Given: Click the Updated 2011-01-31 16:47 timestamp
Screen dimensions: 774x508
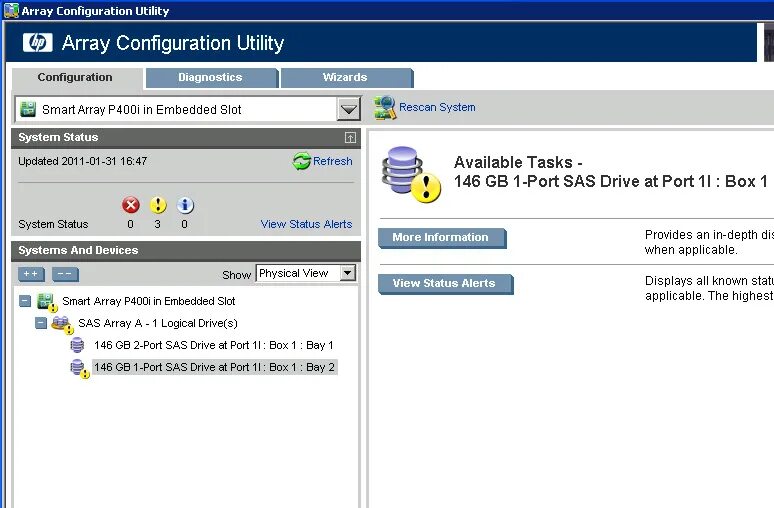Looking at the screenshot, I should (x=82, y=161).
